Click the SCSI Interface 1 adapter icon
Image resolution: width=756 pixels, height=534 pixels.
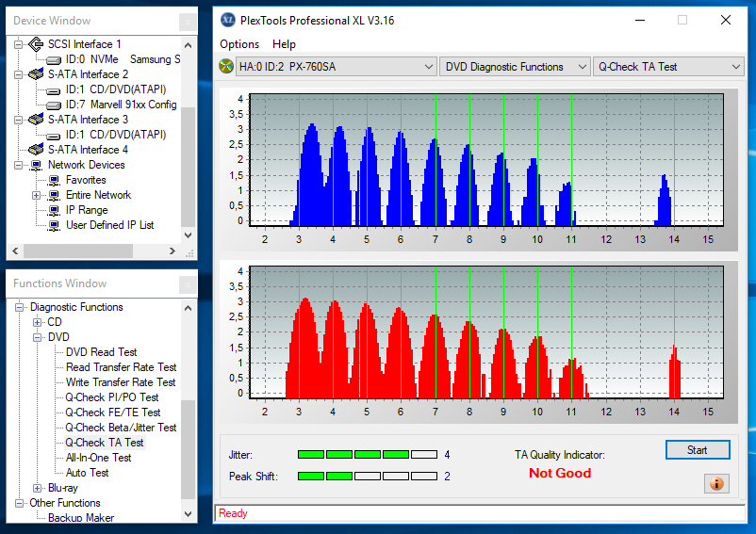(x=36, y=44)
